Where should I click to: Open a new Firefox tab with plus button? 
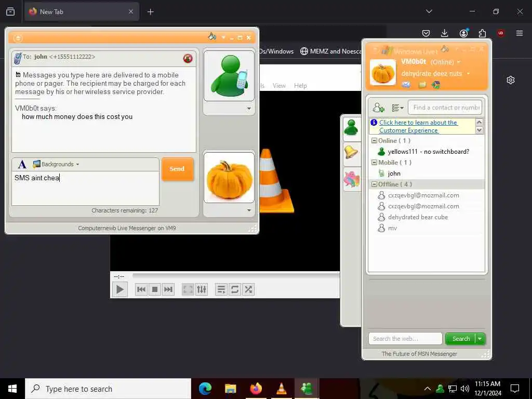150,12
